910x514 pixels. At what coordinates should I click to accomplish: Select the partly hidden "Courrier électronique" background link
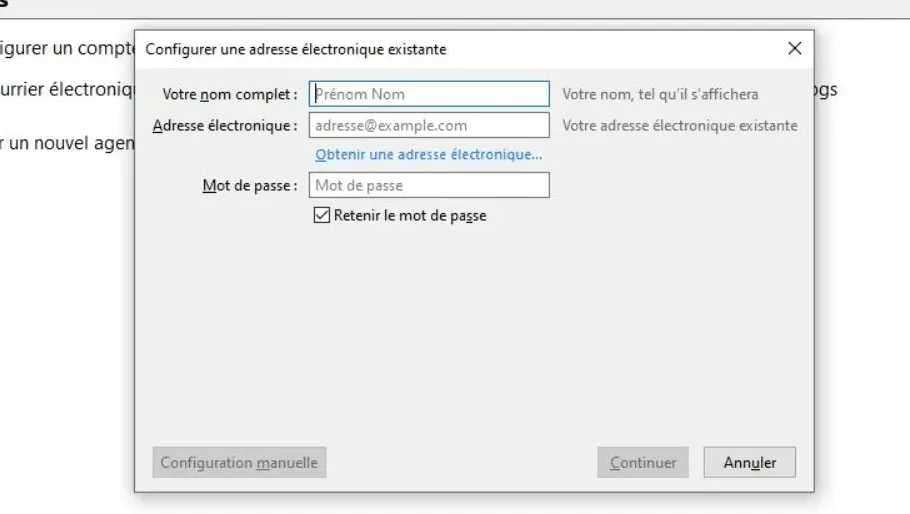click(66, 88)
